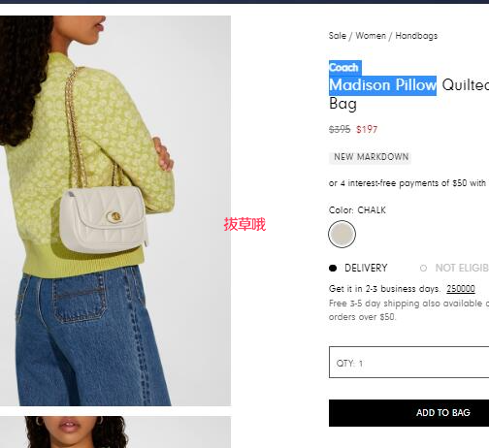Click the white quilted bag in photo
489x448 pixels.
click(x=104, y=220)
